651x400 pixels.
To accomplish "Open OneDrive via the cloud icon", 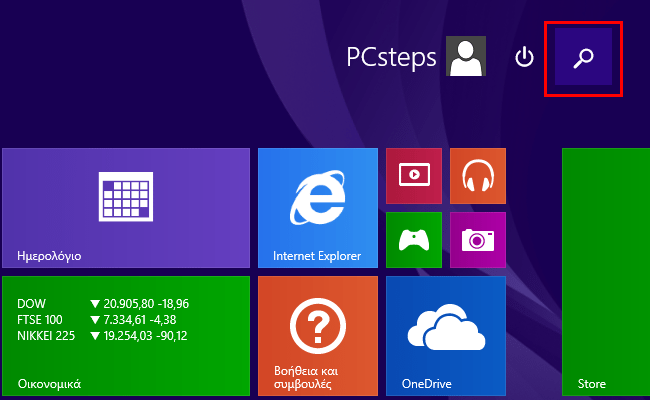I will tap(446, 328).
